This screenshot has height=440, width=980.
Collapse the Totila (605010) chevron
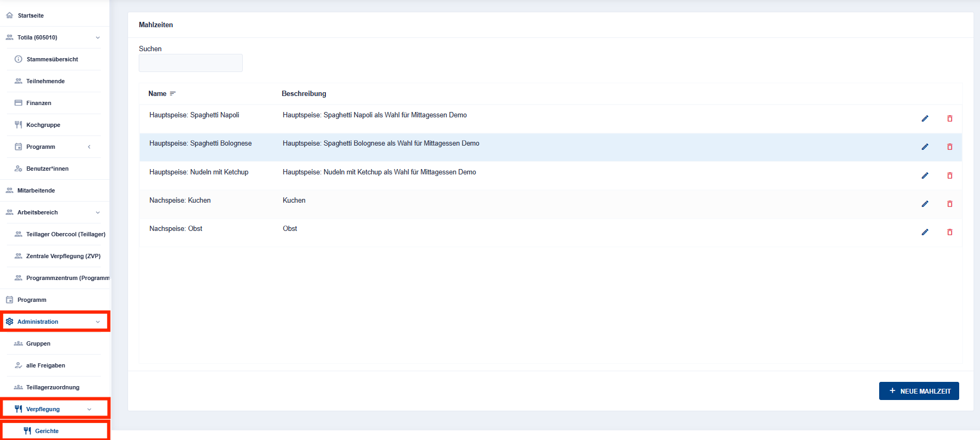tap(98, 37)
